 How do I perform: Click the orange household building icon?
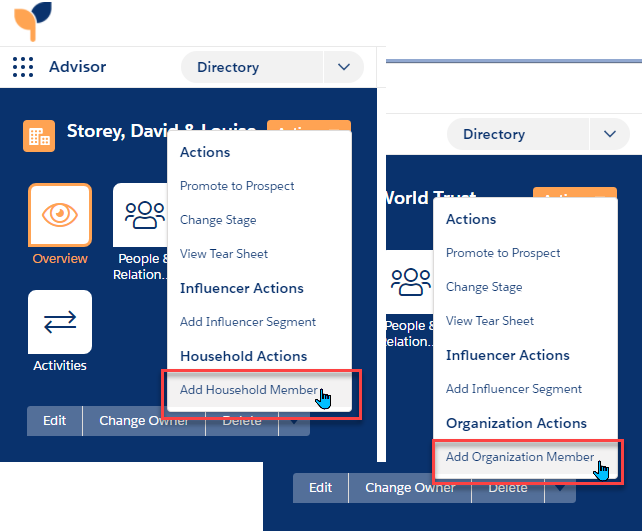coord(39,136)
